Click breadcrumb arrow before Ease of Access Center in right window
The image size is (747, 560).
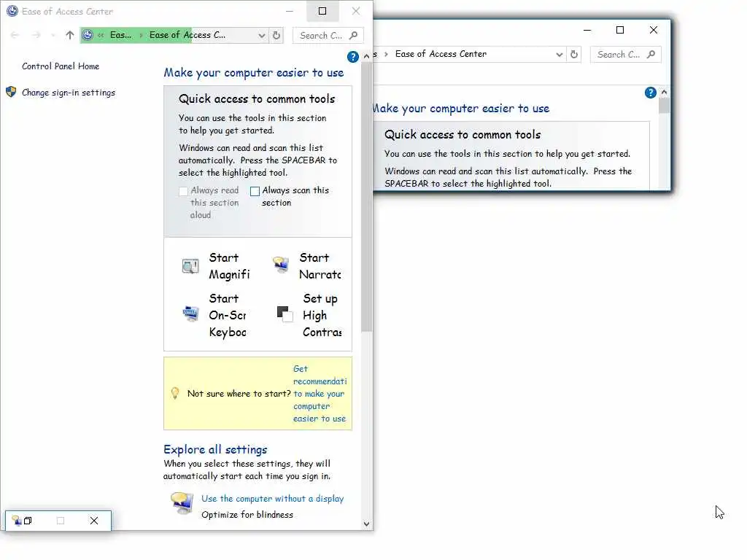pyautogui.click(x=386, y=54)
